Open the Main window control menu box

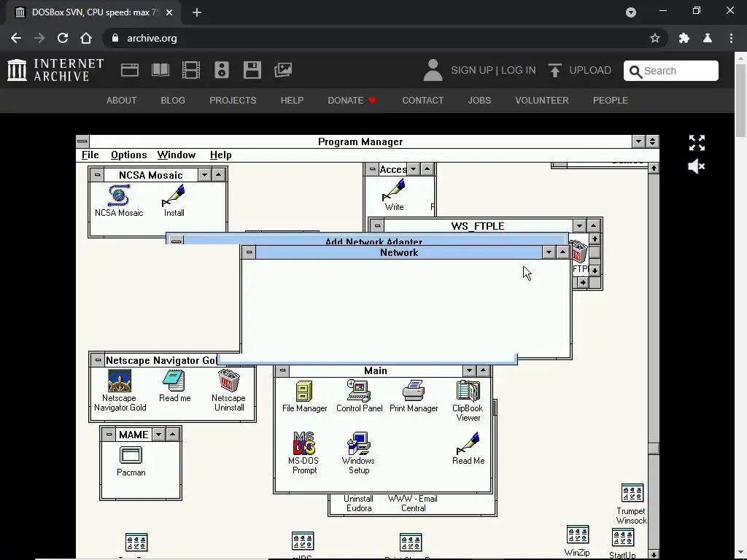click(x=282, y=370)
